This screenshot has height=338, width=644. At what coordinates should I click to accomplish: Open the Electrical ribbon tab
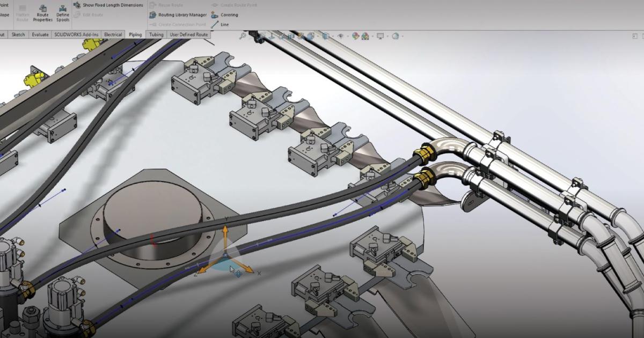click(x=112, y=34)
